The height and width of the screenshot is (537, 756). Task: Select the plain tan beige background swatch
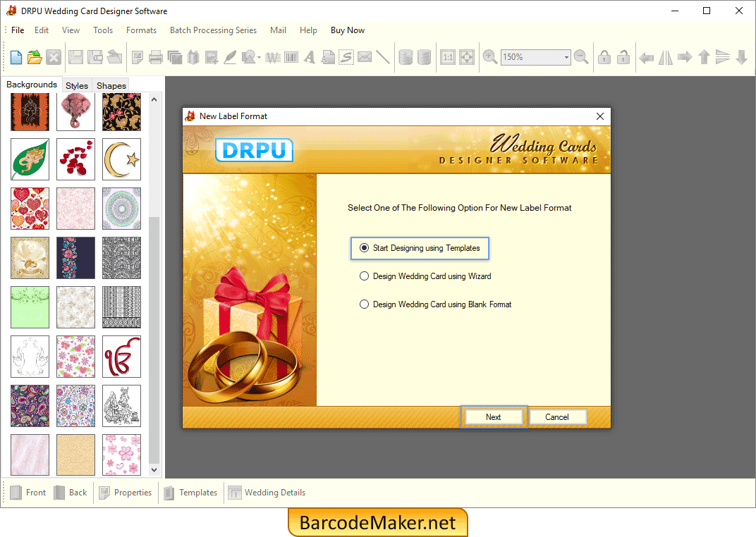75,455
